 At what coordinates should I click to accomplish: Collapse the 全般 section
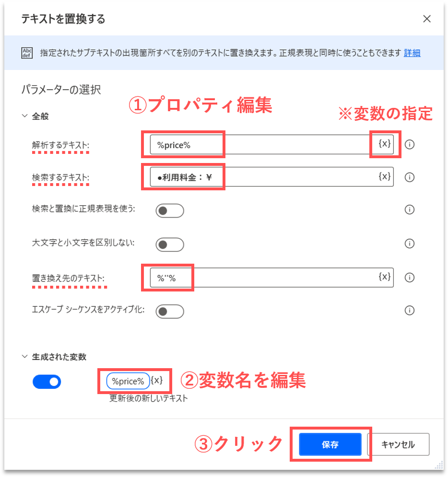coord(24,116)
